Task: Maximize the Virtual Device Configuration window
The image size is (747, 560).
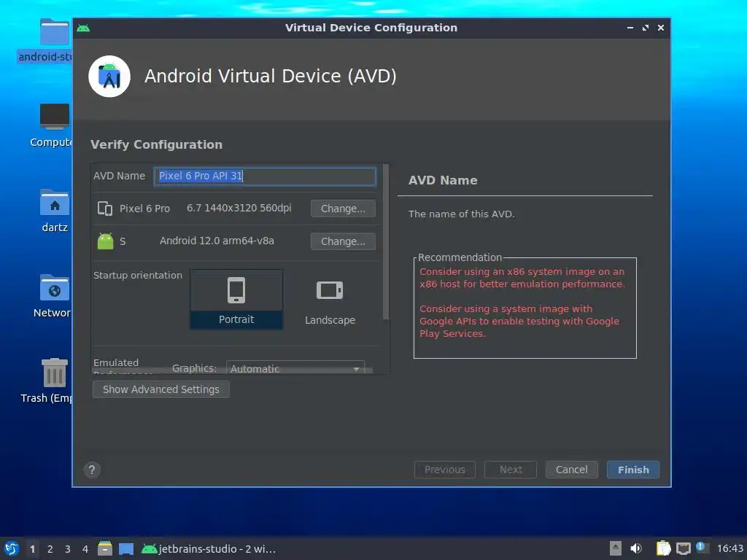Action: click(646, 28)
